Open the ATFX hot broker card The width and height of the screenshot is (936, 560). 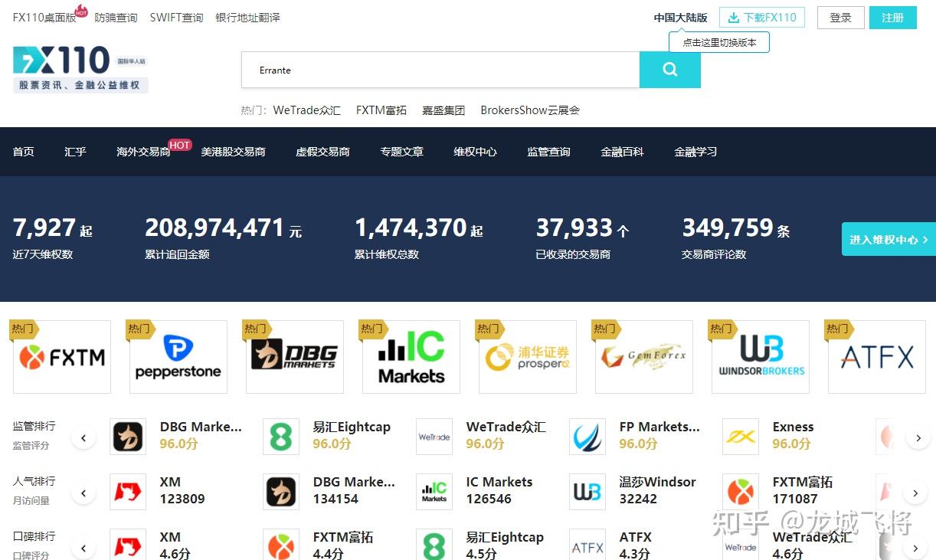point(877,357)
